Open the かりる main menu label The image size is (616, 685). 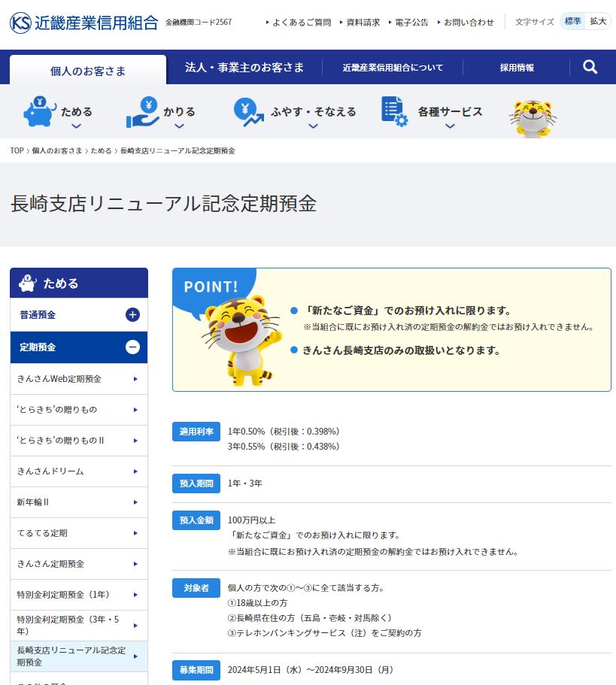click(x=179, y=112)
